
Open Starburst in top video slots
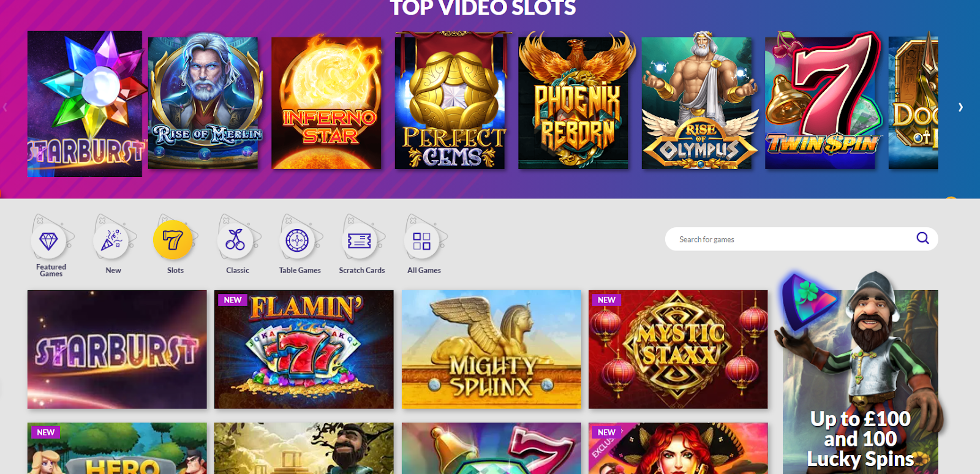pos(85,104)
